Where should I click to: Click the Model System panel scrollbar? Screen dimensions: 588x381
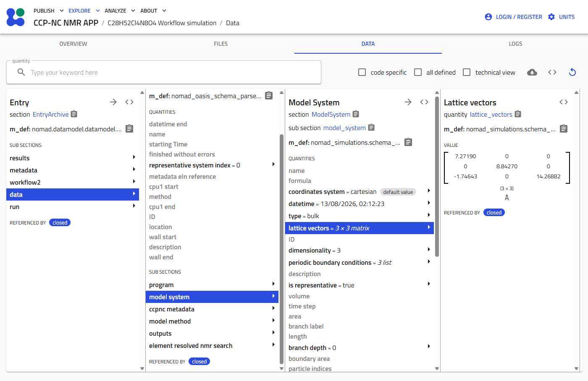coord(437,177)
